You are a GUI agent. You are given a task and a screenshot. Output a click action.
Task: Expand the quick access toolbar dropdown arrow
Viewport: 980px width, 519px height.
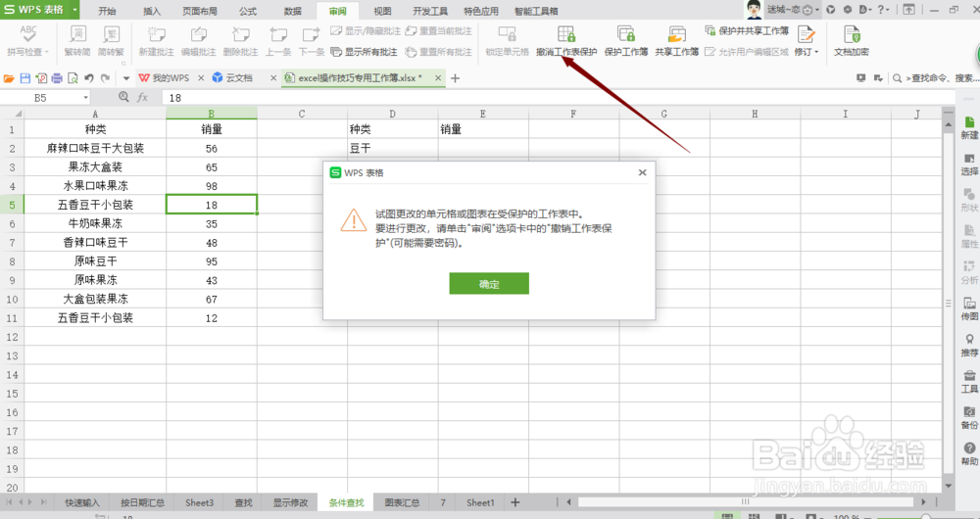125,78
